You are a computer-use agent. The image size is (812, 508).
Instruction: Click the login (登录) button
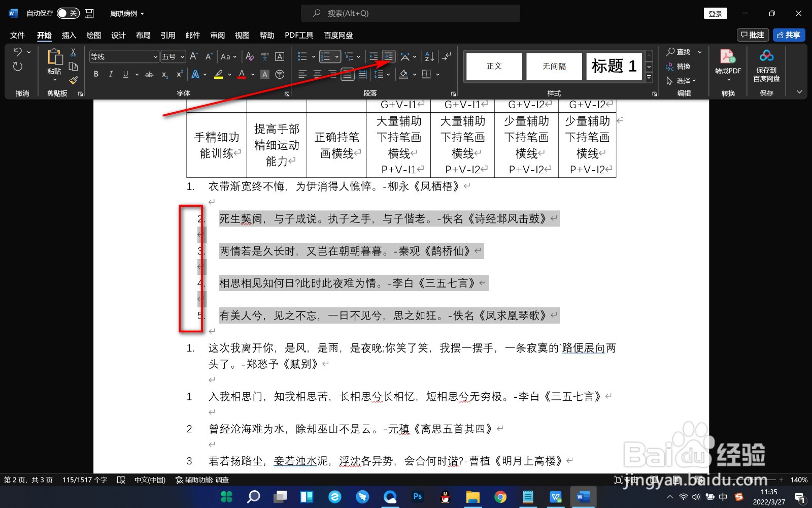(x=716, y=13)
